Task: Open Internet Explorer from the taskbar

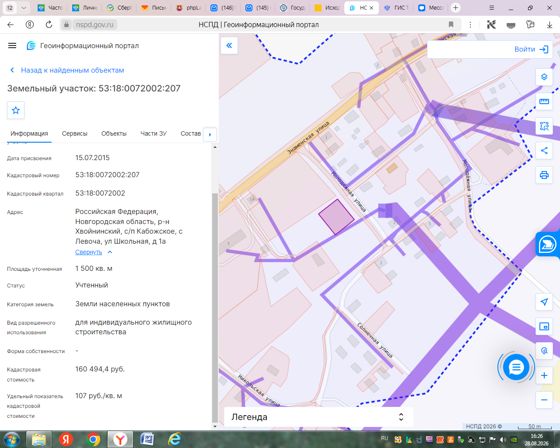Action: (x=174, y=439)
